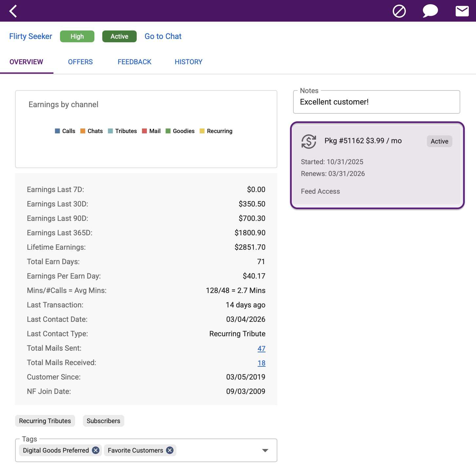Click the Recurring Tributes chip
This screenshot has height=468, width=476.
[45, 421]
